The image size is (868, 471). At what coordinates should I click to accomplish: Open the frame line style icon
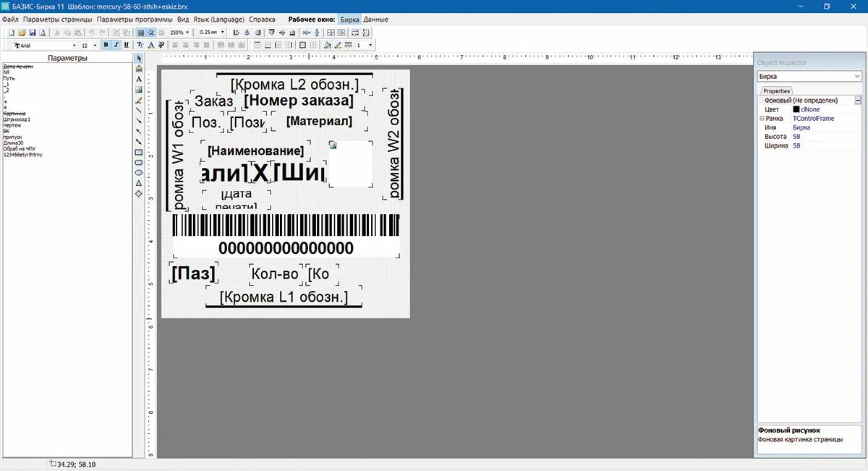[x=348, y=45]
